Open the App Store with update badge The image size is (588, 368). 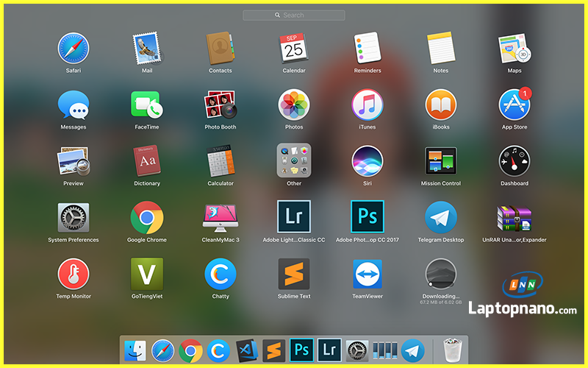click(514, 105)
